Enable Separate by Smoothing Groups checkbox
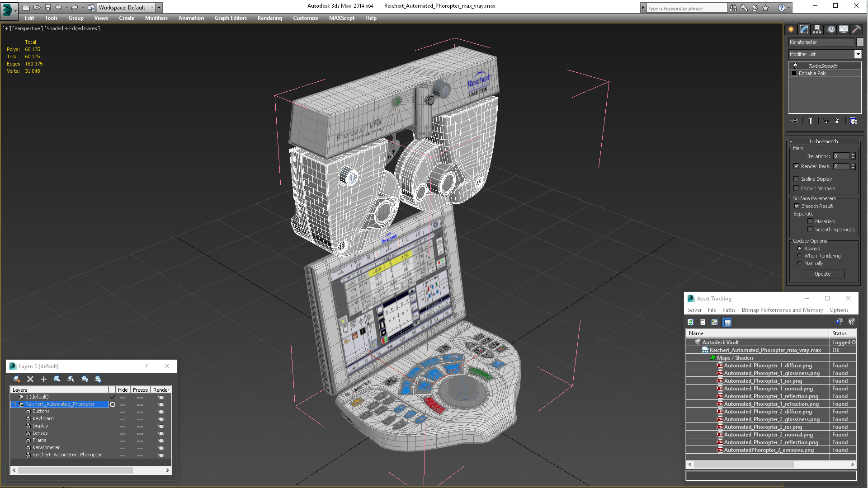The height and width of the screenshot is (488, 868). coord(811,230)
